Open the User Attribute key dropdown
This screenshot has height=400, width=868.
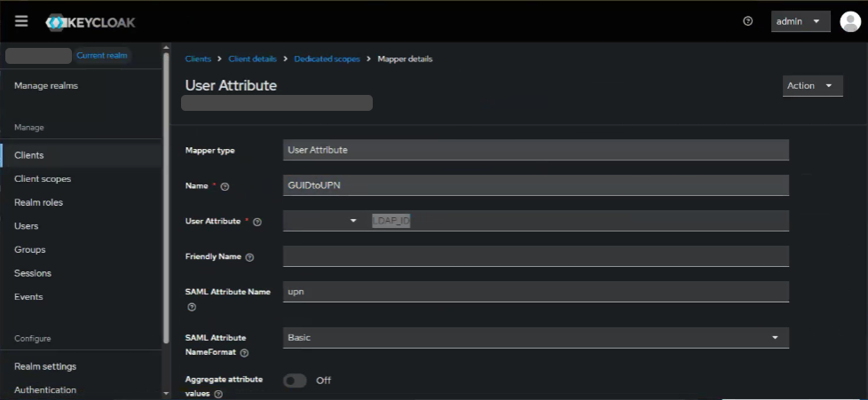point(323,221)
